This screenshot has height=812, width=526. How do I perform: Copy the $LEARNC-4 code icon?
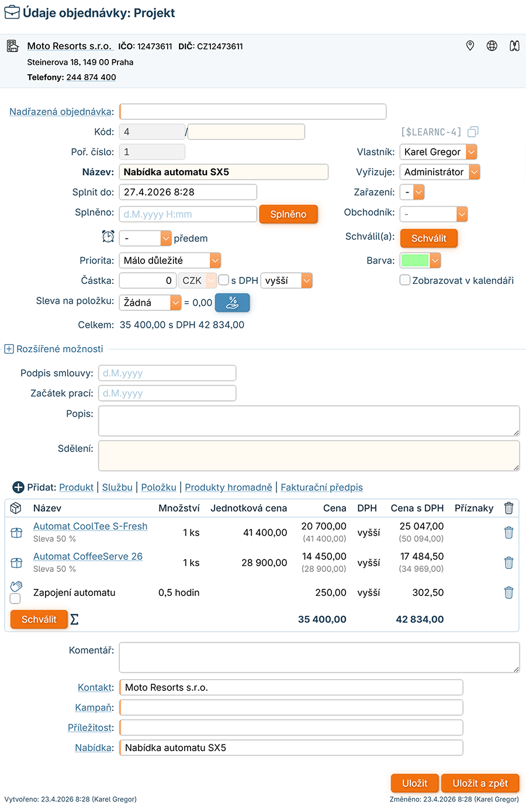(473, 132)
